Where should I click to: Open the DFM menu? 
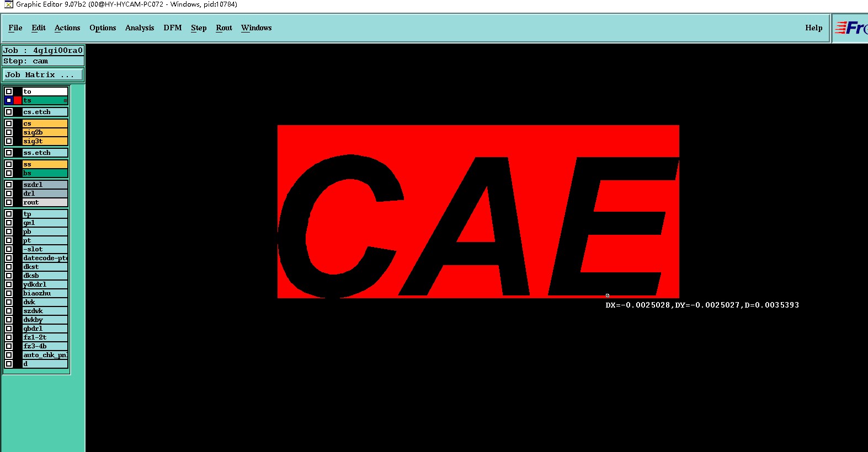coord(173,28)
